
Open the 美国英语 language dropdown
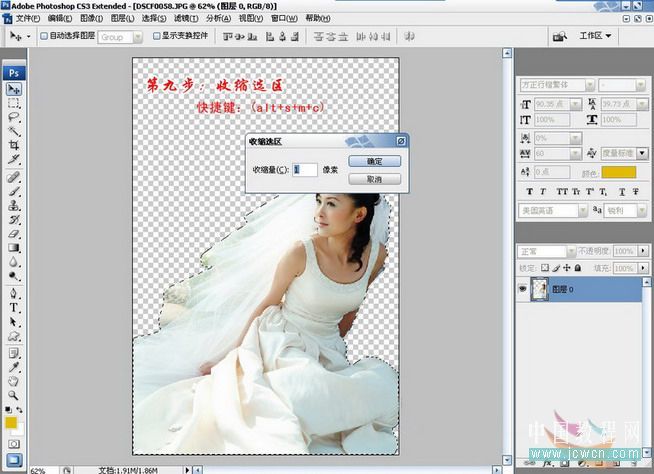coord(549,211)
